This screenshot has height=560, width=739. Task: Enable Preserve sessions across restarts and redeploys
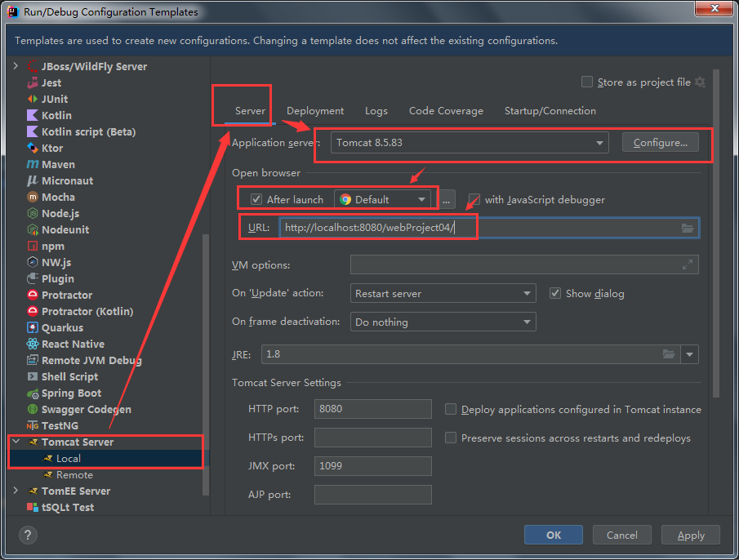point(451,438)
